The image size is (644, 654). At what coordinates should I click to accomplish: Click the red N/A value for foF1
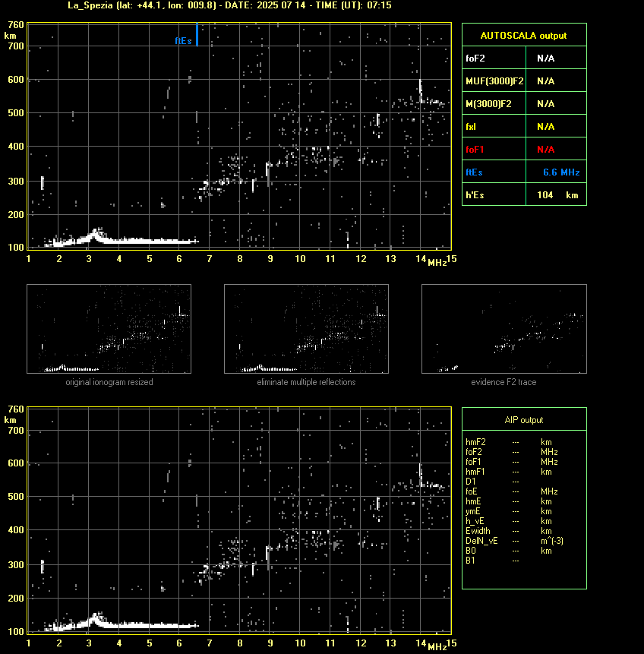pyautogui.click(x=545, y=150)
